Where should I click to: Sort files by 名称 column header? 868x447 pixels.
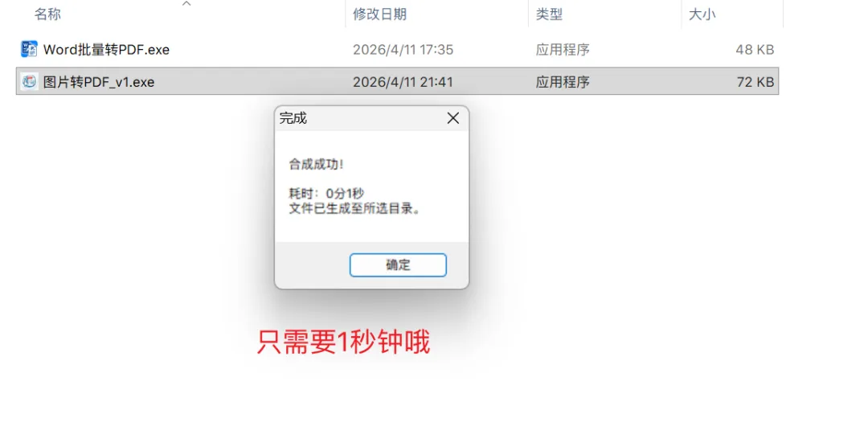[47, 14]
